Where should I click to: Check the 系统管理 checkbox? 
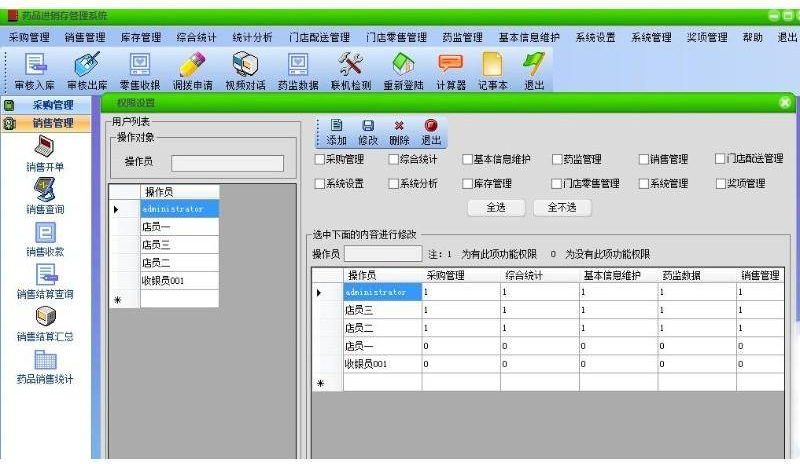click(644, 183)
